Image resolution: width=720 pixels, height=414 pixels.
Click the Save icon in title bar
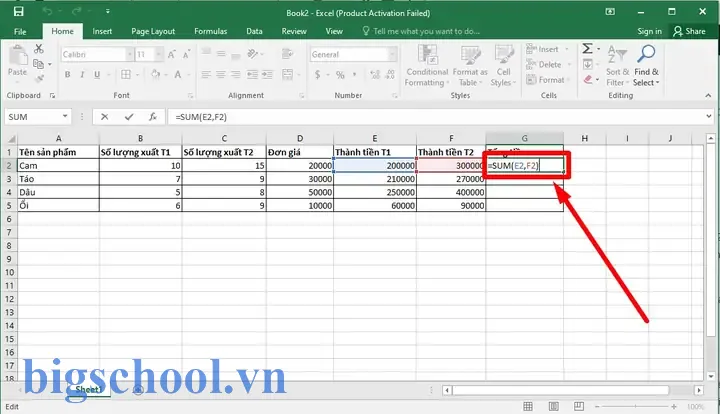click(18, 11)
